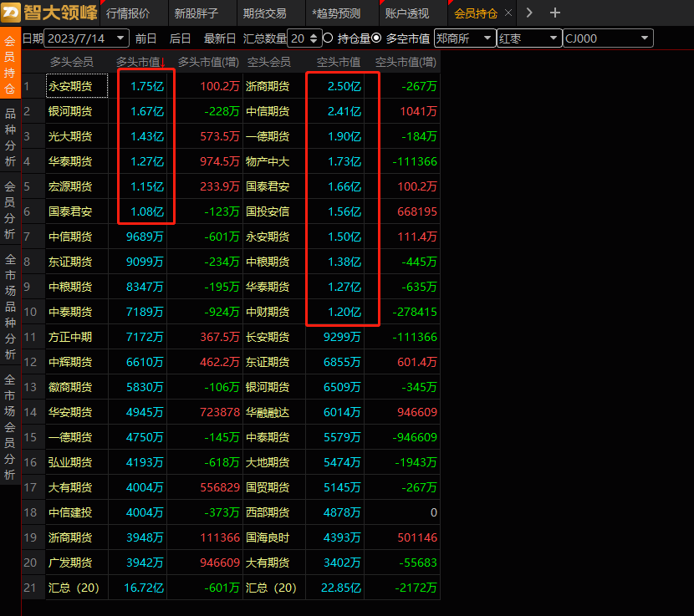Click 物产中大 short member cell
Viewport: 694px width, 616px height.
[x=274, y=161]
